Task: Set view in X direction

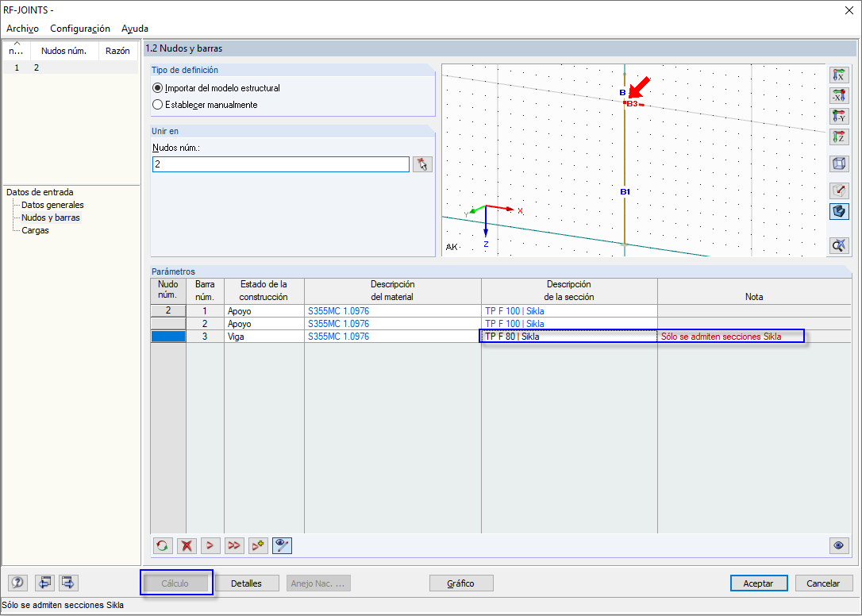Action: tap(838, 75)
